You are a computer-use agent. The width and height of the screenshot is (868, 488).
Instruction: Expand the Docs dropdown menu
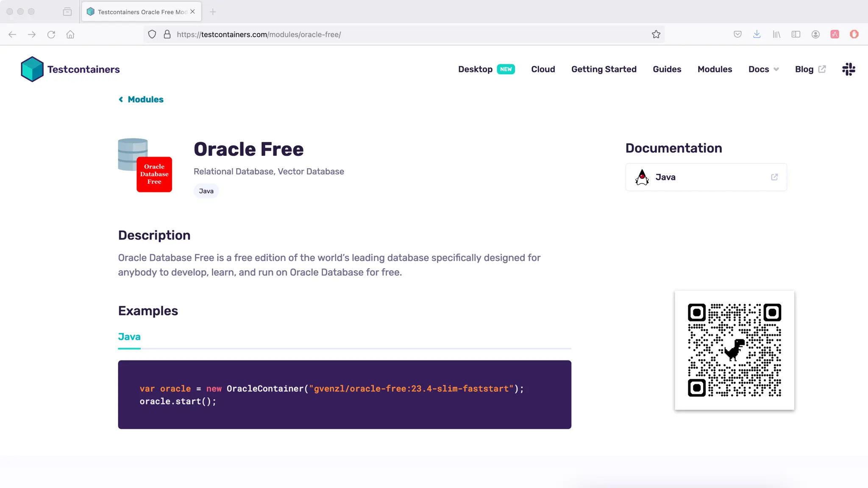click(x=763, y=69)
